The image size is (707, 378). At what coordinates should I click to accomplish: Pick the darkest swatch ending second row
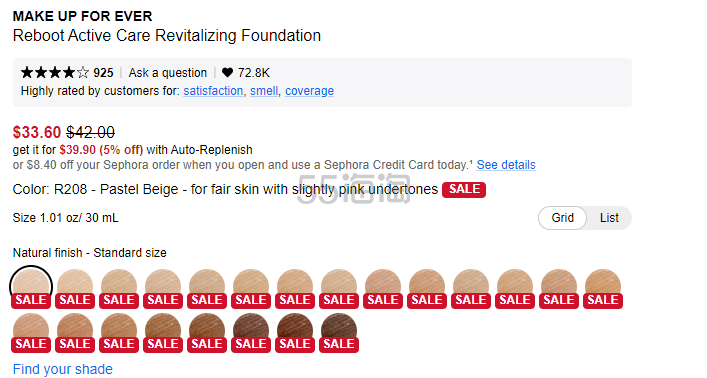(x=339, y=332)
